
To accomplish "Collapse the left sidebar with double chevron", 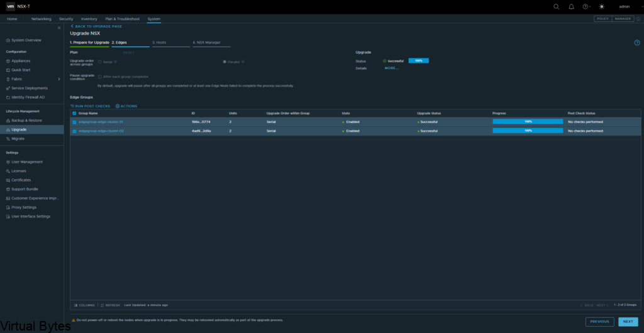I will click(x=59, y=28).
